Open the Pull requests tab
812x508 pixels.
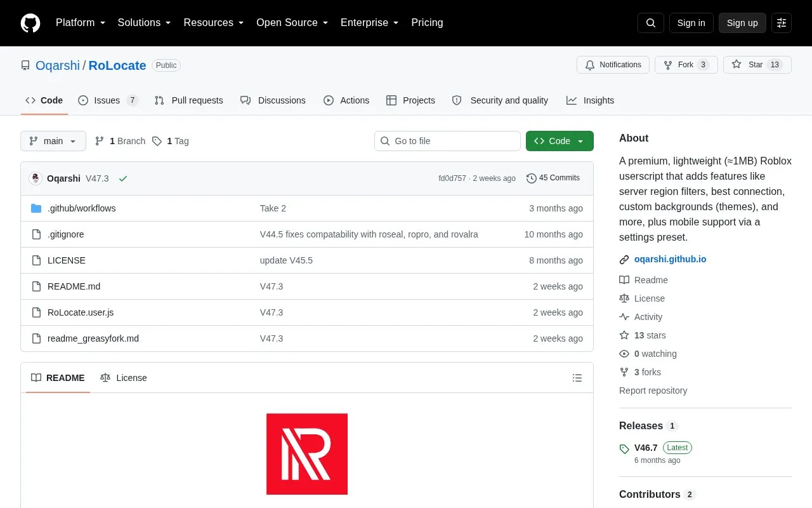(189, 100)
